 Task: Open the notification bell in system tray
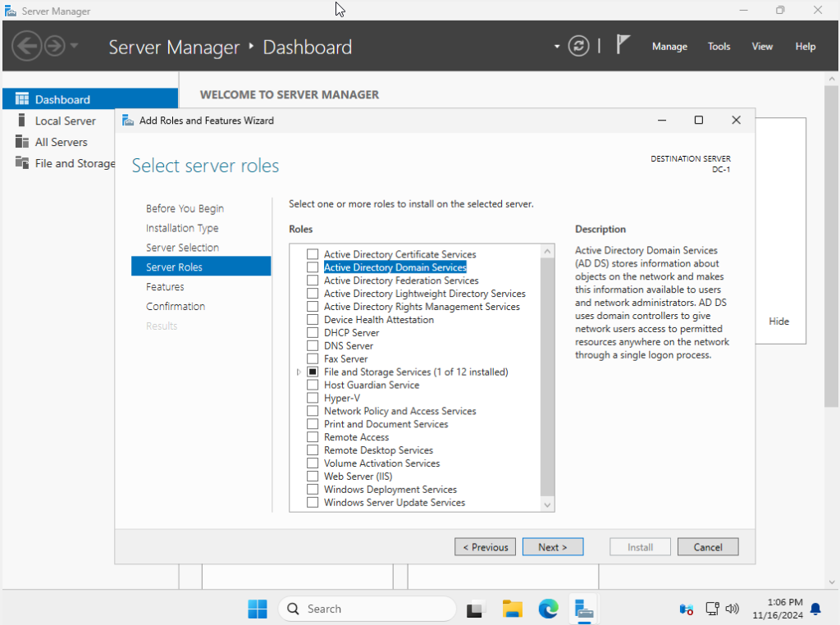(815, 609)
